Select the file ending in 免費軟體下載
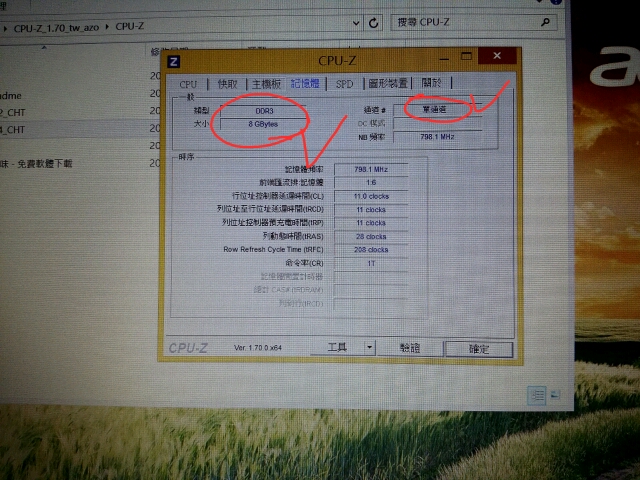This screenshot has height=480, width=640. [36, 164]
